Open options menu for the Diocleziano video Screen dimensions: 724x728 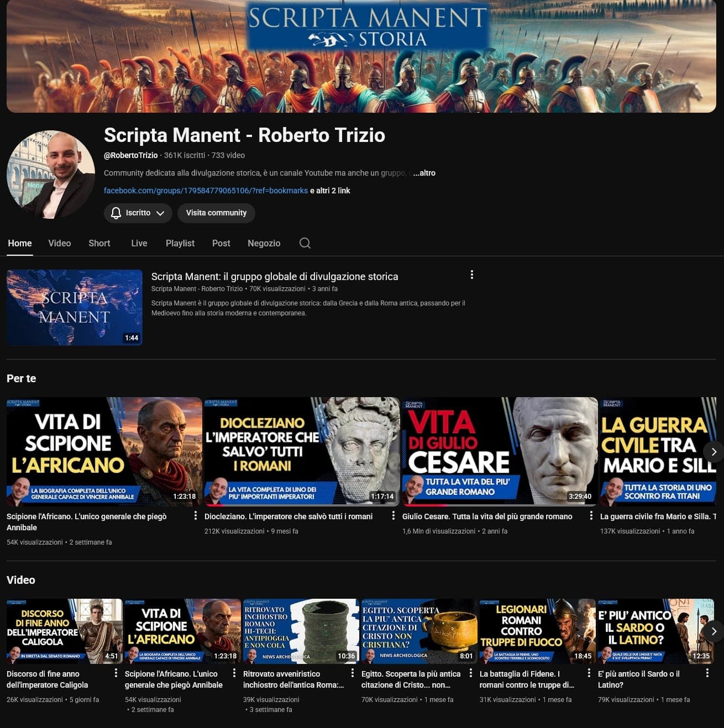click(394, 515)
